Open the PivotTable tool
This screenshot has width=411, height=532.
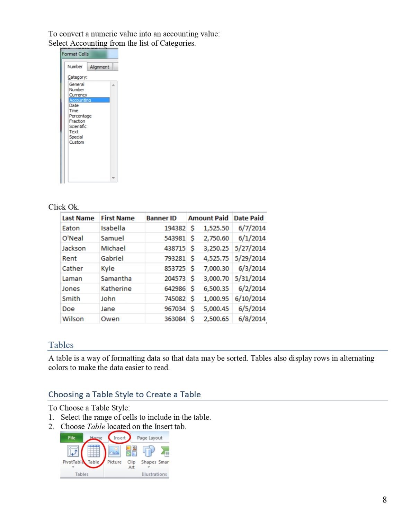73,451
